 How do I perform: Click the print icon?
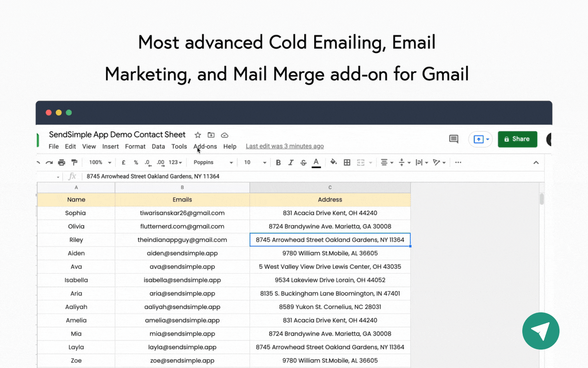62,162
